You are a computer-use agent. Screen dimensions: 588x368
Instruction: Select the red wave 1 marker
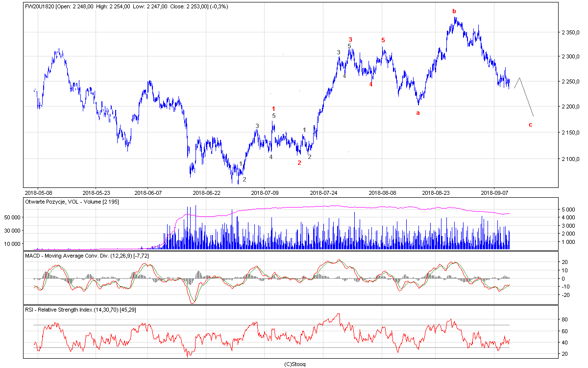point(273,108)
